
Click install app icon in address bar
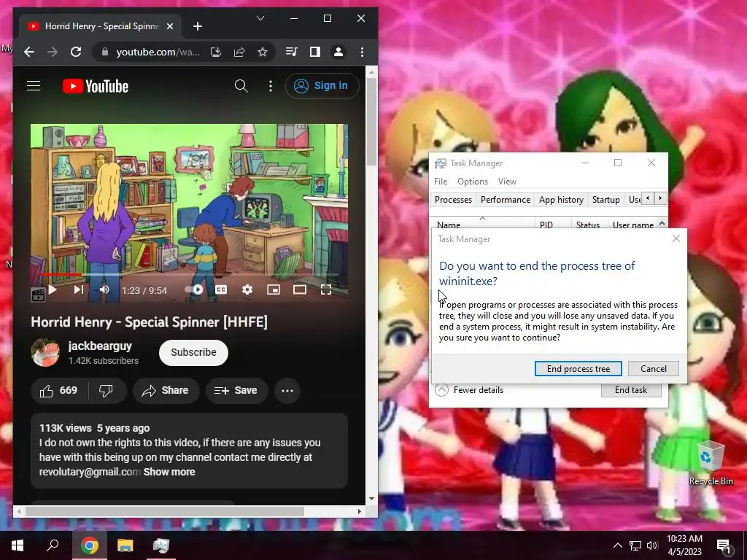216,52
